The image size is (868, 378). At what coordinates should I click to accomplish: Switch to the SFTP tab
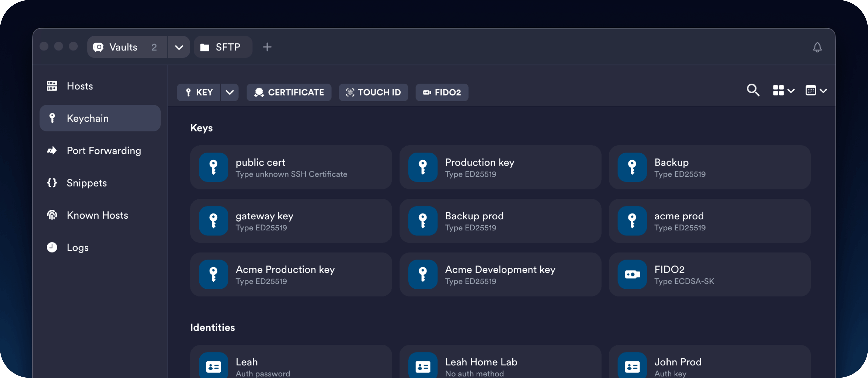click(x=222, y=47)
